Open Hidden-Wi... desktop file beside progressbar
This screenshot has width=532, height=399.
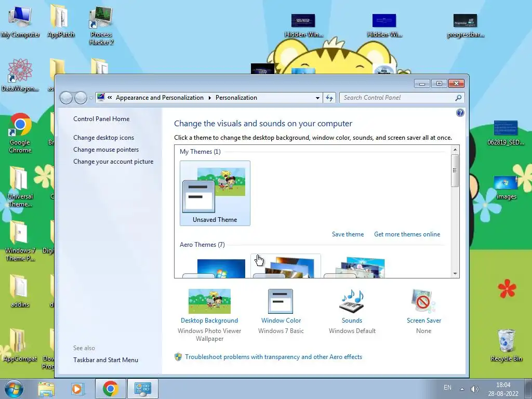point(384,26)
